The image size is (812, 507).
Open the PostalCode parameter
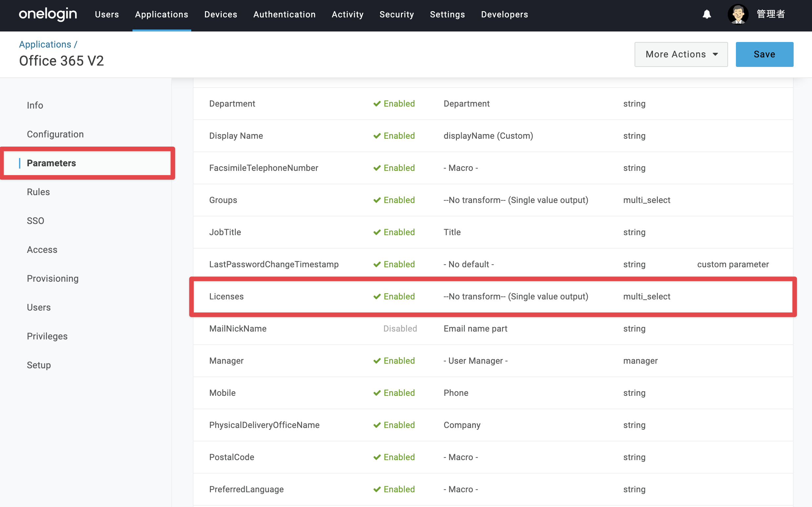coord(493,458)
